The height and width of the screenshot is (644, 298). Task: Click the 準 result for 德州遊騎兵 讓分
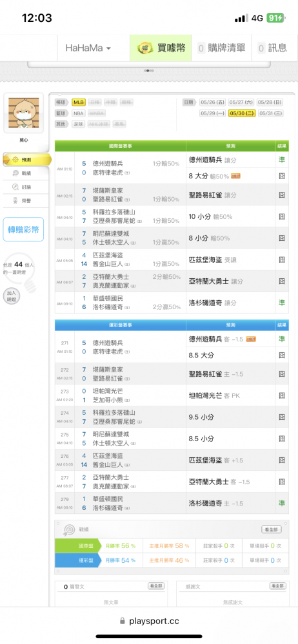(x=282, y=160)
